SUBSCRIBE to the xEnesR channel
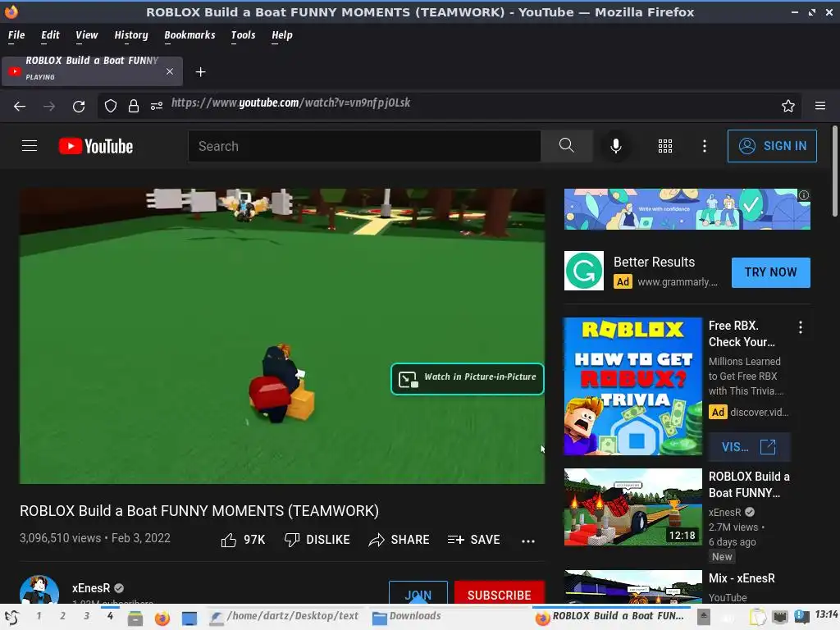 click(x=500, y=594)
